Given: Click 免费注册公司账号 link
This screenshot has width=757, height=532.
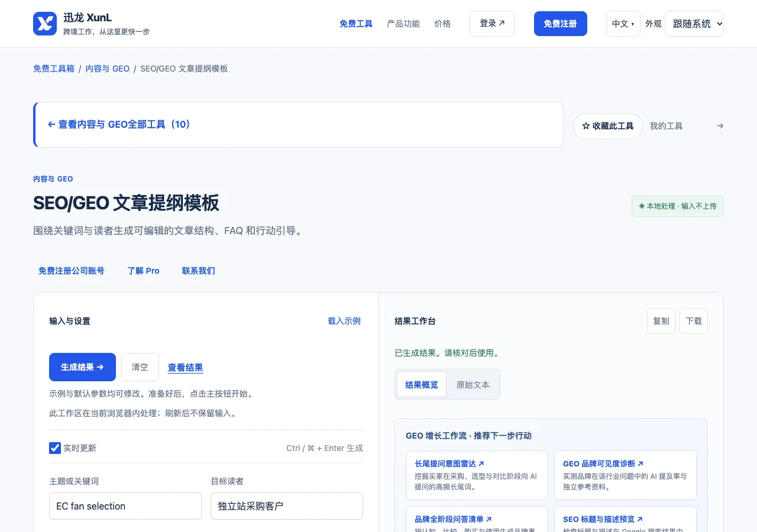Looking at the screenshot, I should coord(72,271).
